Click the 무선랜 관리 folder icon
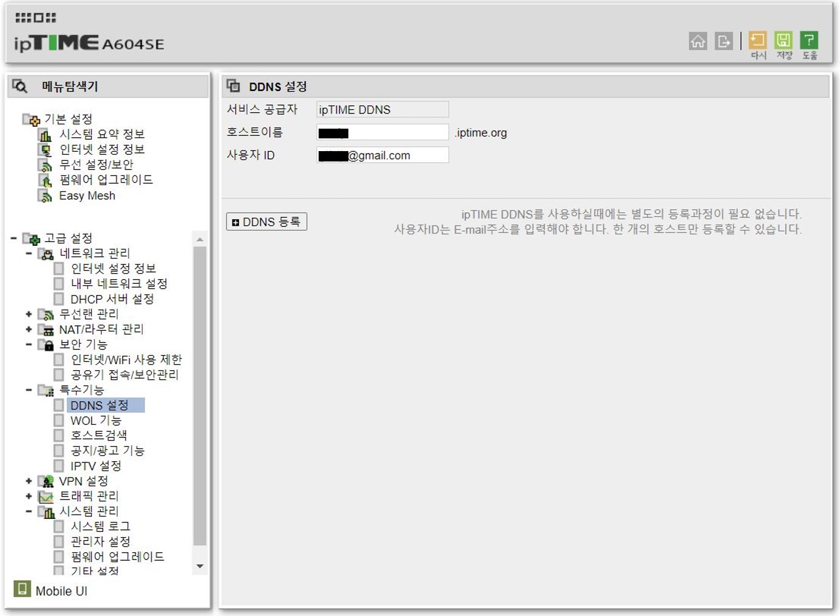The image size is (840, 616). (x=46, y=314)
